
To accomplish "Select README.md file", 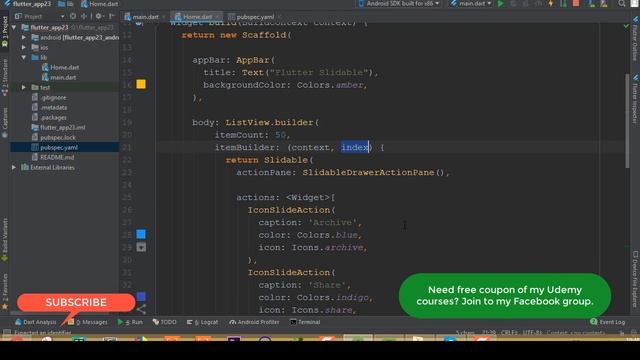I will 53,158.
